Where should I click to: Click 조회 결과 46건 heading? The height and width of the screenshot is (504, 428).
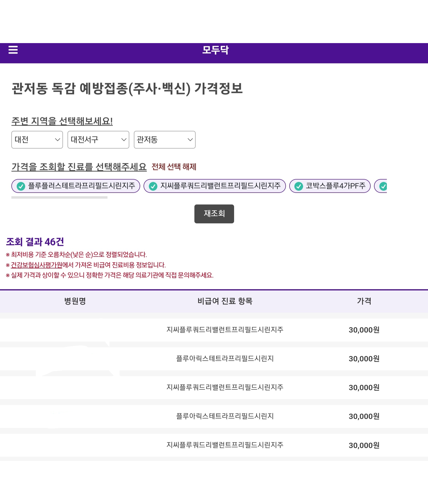pos(35,242)
